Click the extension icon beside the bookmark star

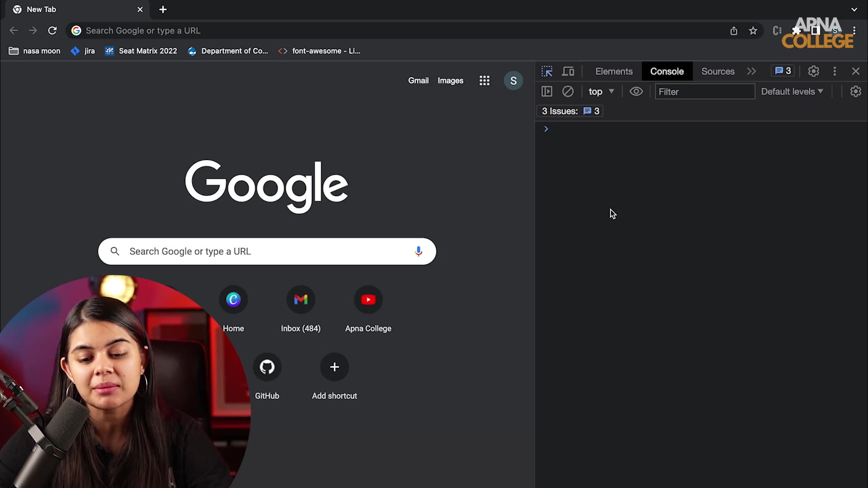click(777, 31)
